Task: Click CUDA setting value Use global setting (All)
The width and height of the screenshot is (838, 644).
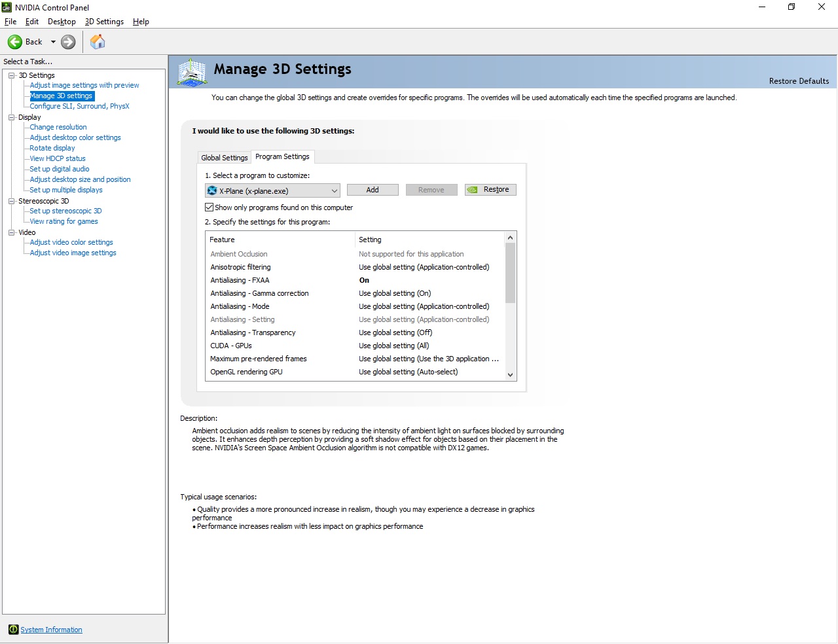Action: coord(394,346)
